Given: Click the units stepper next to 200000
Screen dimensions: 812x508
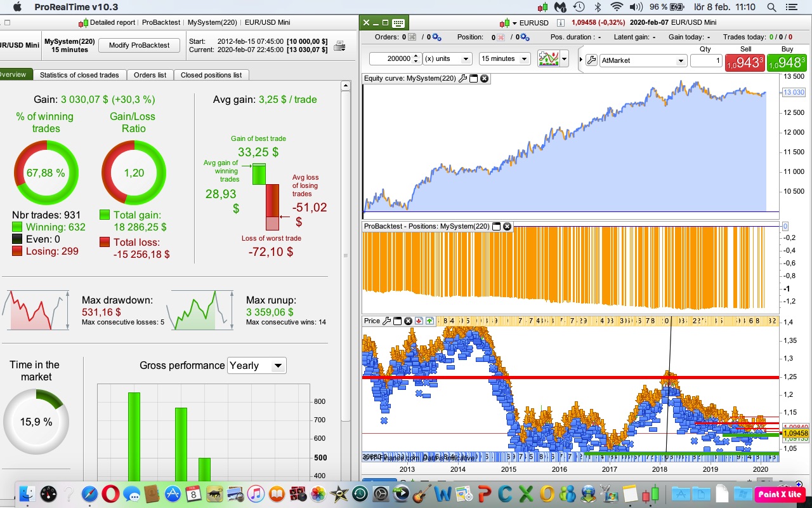Looking at the screenshot, I should (416, 59).
